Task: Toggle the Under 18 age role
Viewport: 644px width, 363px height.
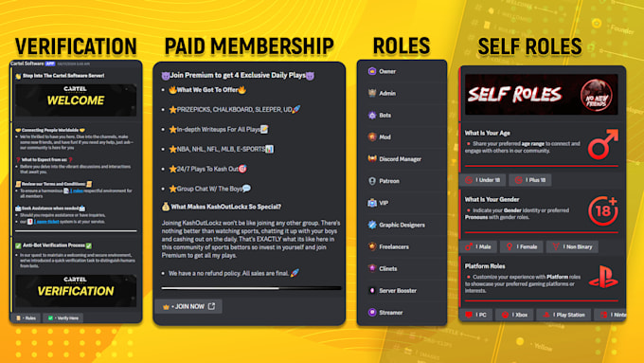Action: coord(483,180)
